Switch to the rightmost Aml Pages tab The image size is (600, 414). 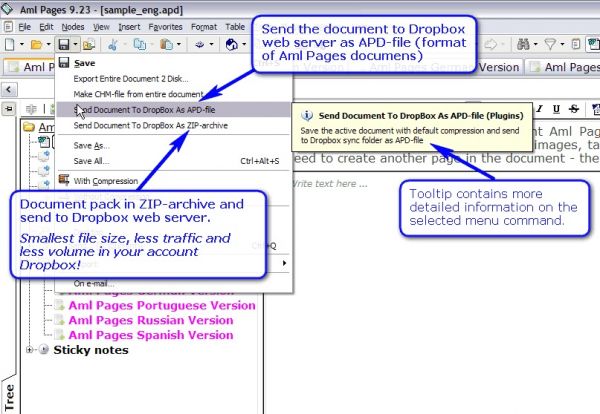click(563, 67)
